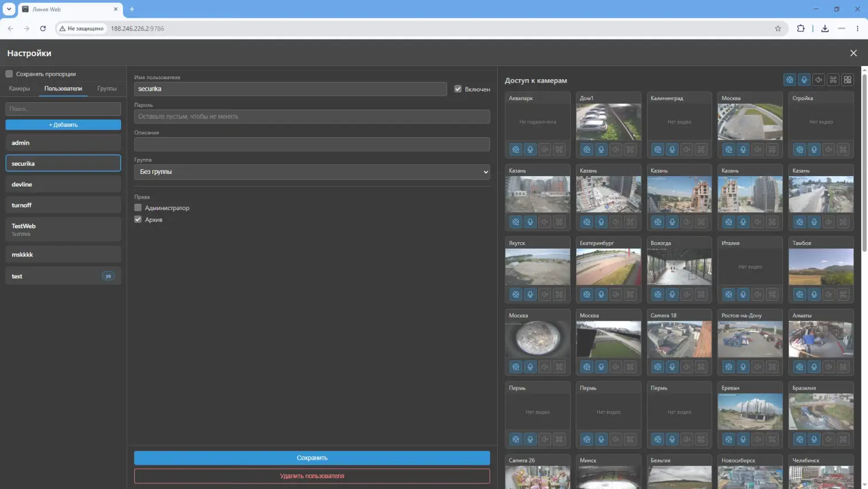This screenshot has width=868, height=489.
Task: Close the Настройки settings panel
Action: pyautogui.click(x=854, y=53)
